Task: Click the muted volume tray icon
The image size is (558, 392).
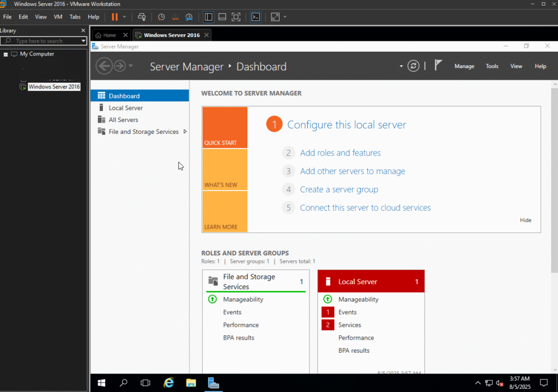Action: click(x=500, y=383)
